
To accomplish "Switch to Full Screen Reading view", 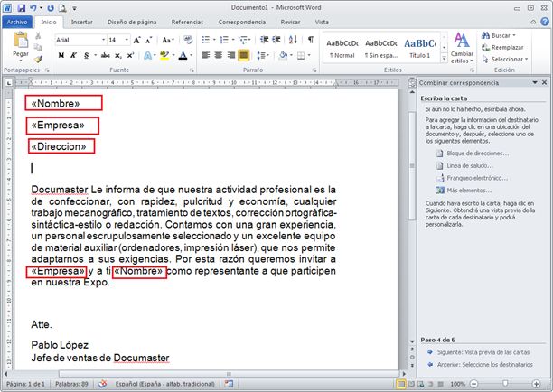I will tap(411, 384).
